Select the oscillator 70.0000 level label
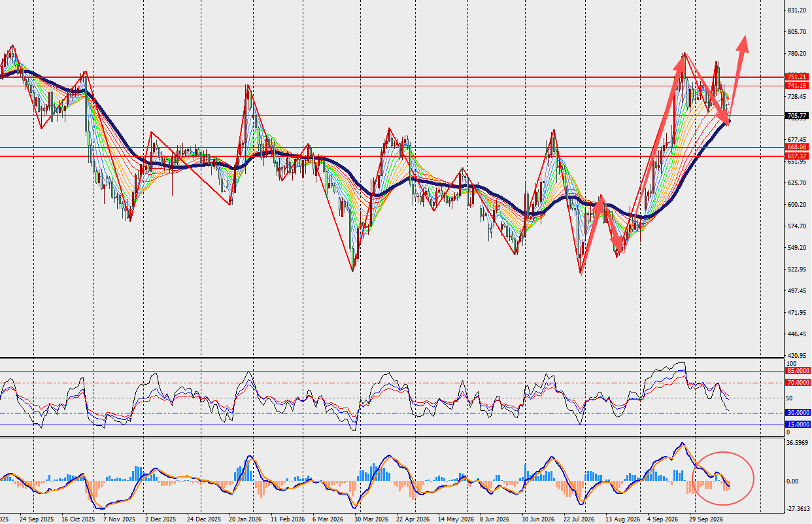Image resolution: width=812 pixels, height=524 pixels. pos(798,382)
